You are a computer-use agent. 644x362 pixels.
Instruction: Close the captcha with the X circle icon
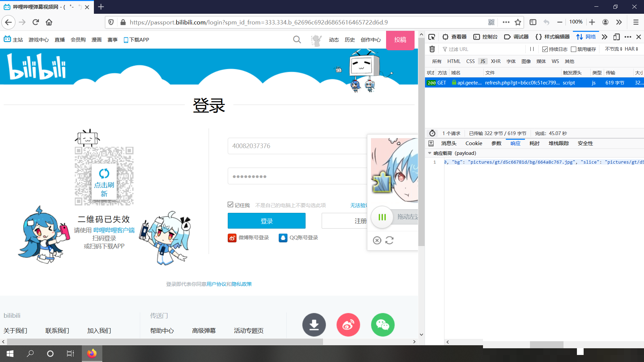pyautogui.click(x=377, y=240)
